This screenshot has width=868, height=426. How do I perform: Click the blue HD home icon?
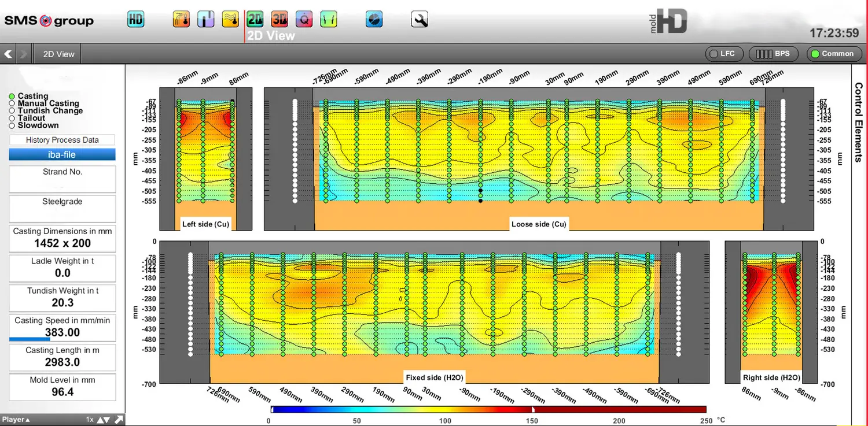[x=135, y=19]
